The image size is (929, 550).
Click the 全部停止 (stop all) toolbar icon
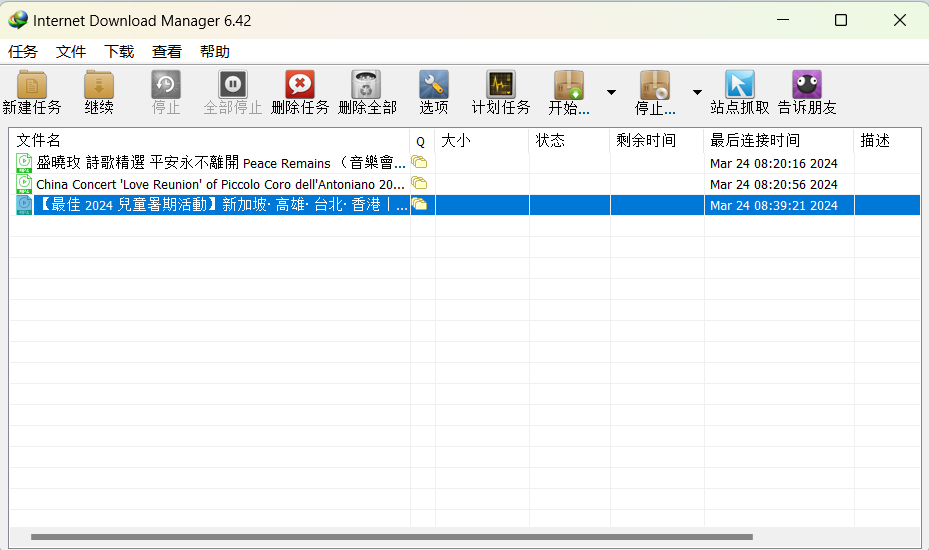(x=233, y=85)
